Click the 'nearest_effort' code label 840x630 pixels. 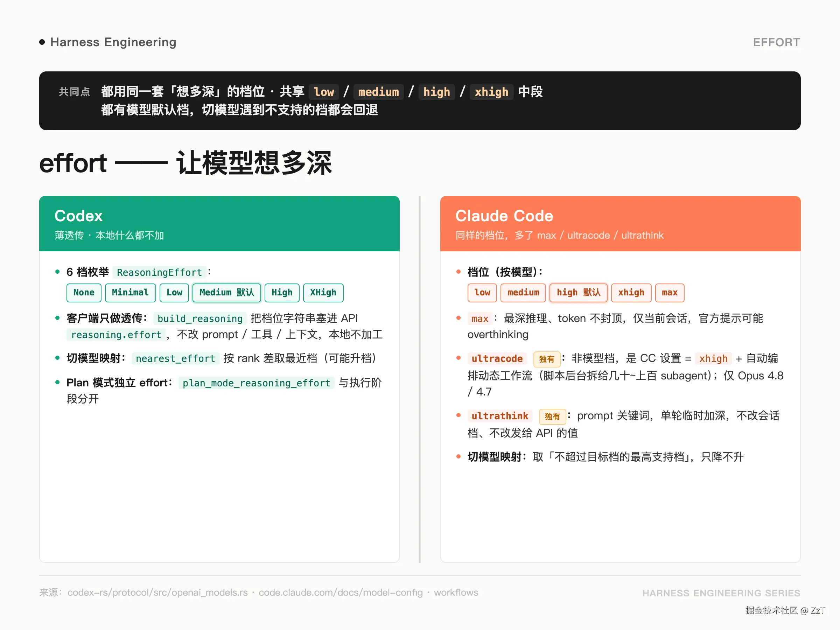(175, 358)
